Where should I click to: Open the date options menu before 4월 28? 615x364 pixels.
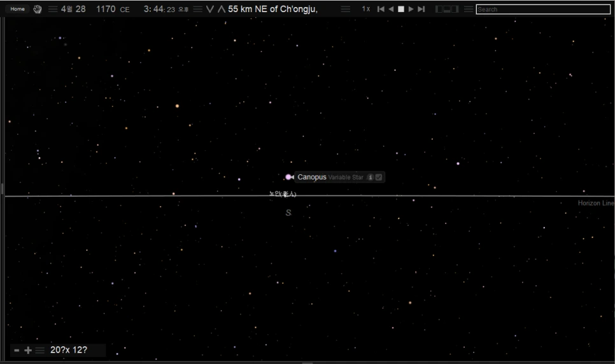(53, 9)
